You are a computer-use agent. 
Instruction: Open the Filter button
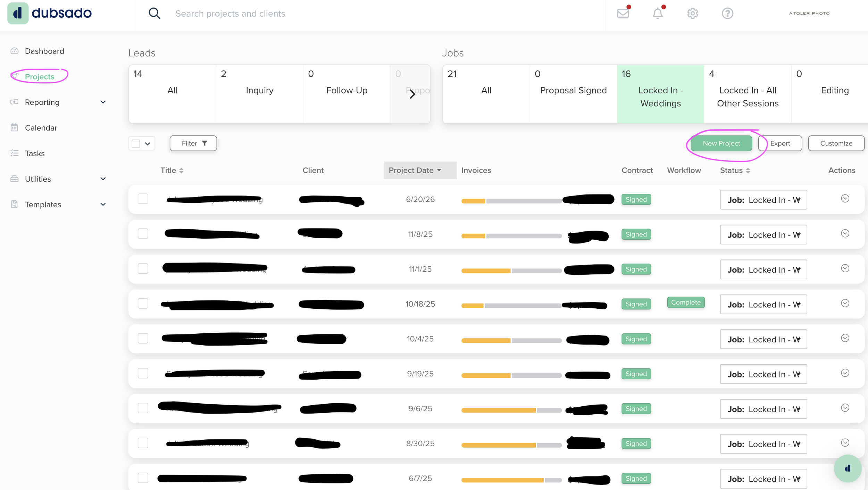(x=193, y=143)
